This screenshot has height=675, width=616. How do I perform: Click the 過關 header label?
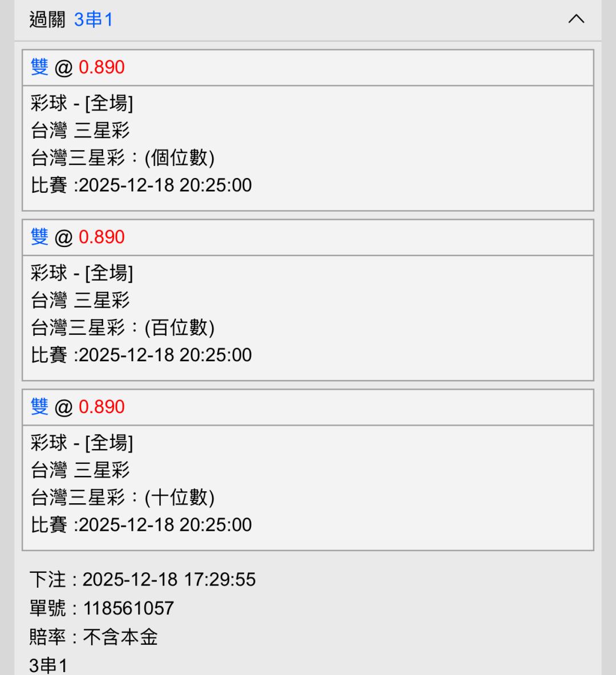47,20
